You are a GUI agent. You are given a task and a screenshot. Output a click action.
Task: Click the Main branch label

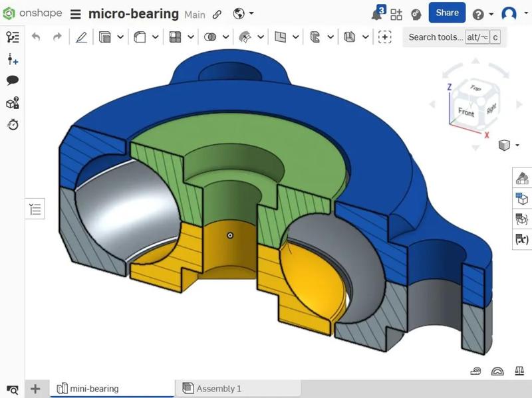click(x=195, y=15)
